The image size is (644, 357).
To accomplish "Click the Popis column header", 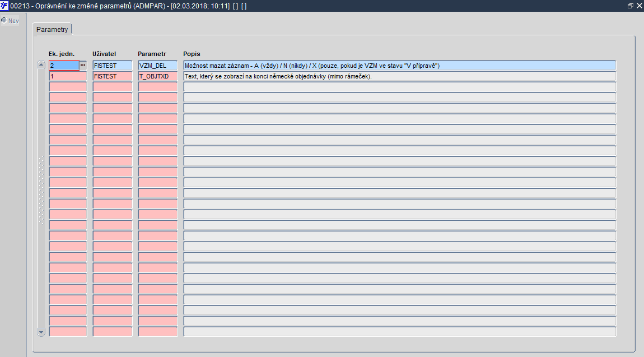I will coord(192,54).
